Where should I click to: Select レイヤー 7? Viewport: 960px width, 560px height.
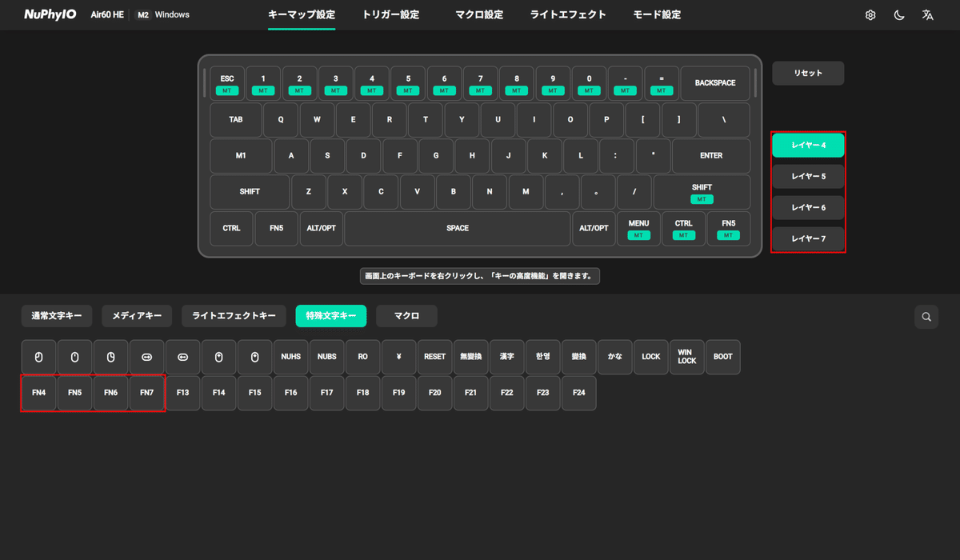808,238
